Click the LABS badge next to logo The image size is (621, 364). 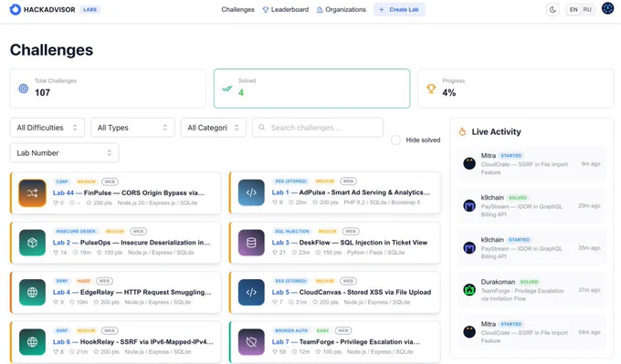tap(89, 9)
